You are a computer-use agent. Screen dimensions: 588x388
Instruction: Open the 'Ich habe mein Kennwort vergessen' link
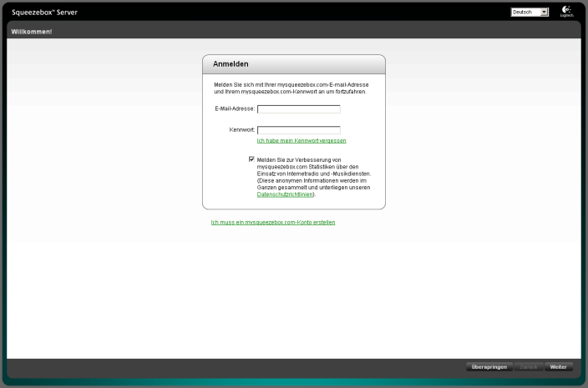pyautogui.click(x=302, y=141)
